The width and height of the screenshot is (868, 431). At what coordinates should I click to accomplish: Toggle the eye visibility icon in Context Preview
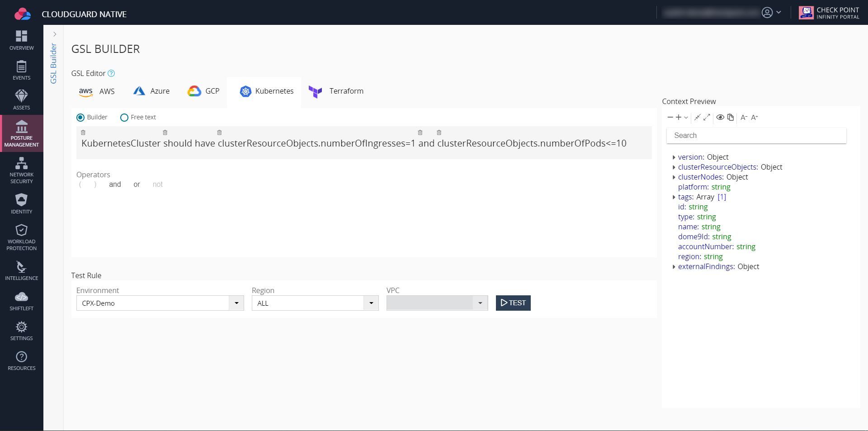(x=720, y=117)
